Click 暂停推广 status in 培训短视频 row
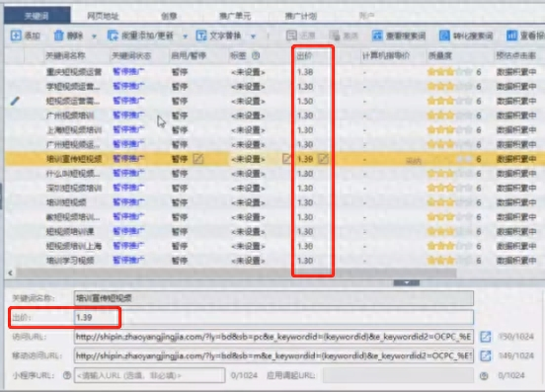This screenshot has height=392, width=545. [128, 202]
